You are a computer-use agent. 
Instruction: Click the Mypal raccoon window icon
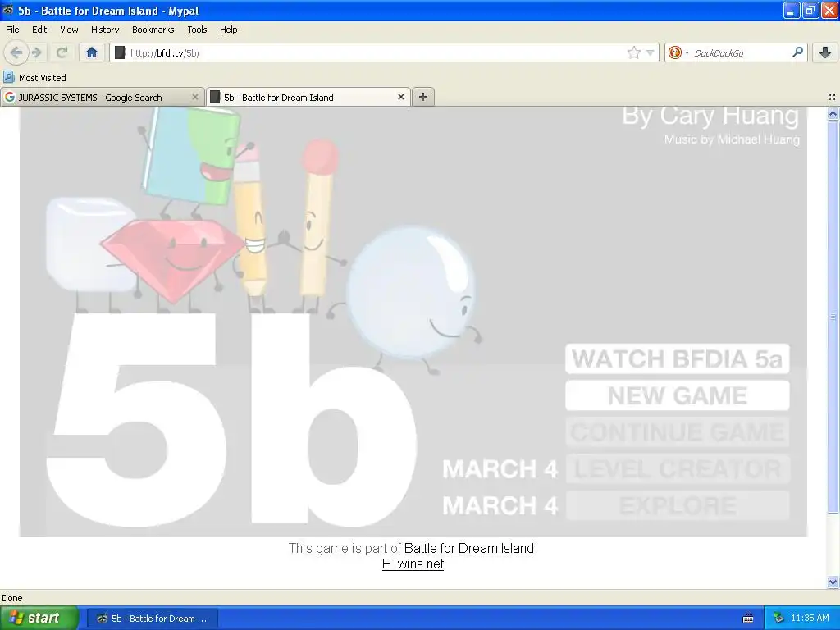point(8,10)
